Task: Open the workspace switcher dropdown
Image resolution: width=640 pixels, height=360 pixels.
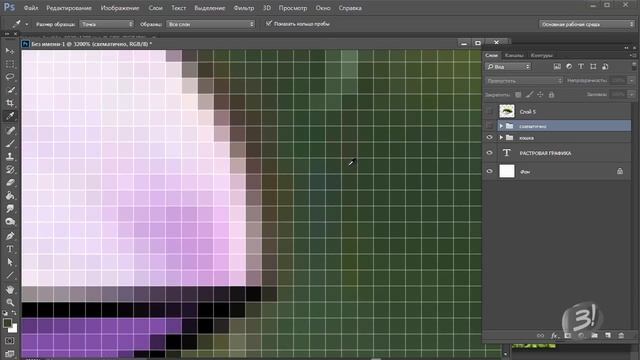Action: 586,24
